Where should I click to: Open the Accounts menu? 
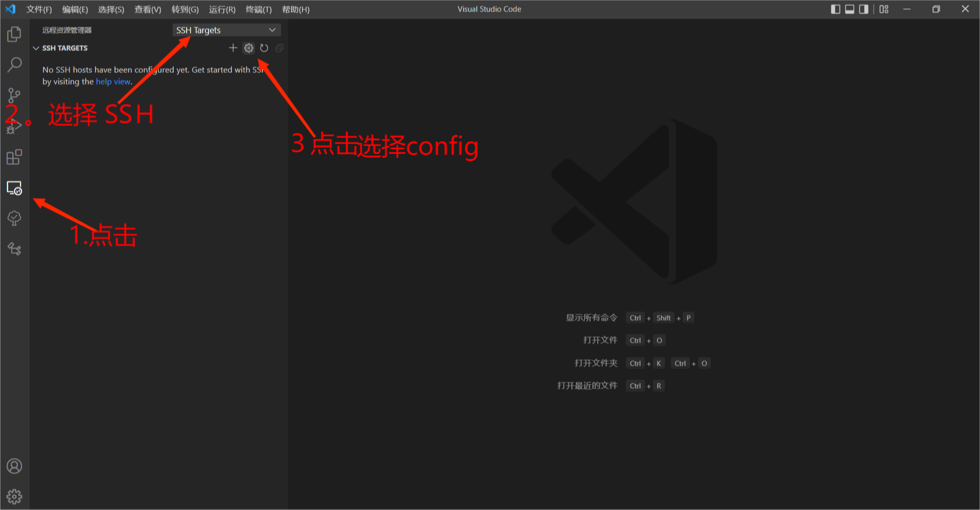point(14,466)
